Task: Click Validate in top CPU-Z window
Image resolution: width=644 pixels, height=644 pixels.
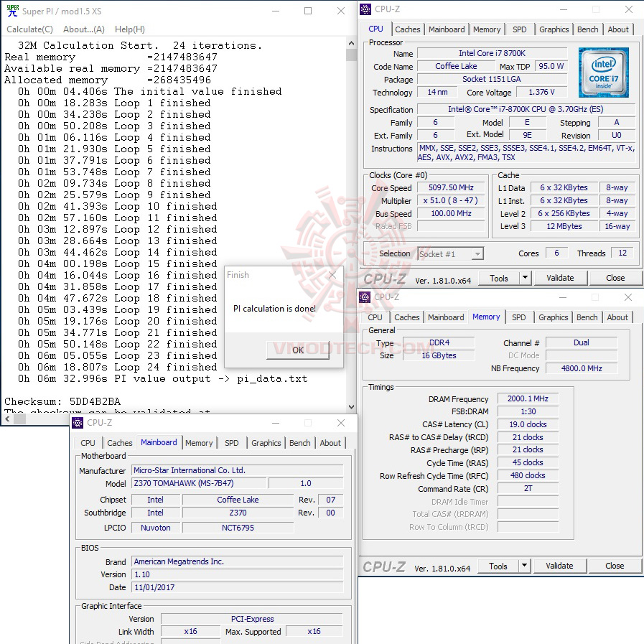Action: pos(560,279)
